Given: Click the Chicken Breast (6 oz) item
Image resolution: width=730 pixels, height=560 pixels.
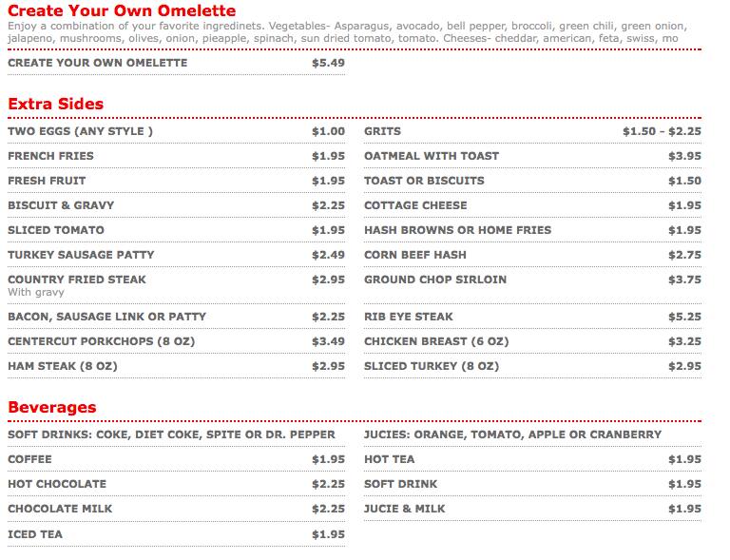Looking at the screenshot, I should pos(436,341).
